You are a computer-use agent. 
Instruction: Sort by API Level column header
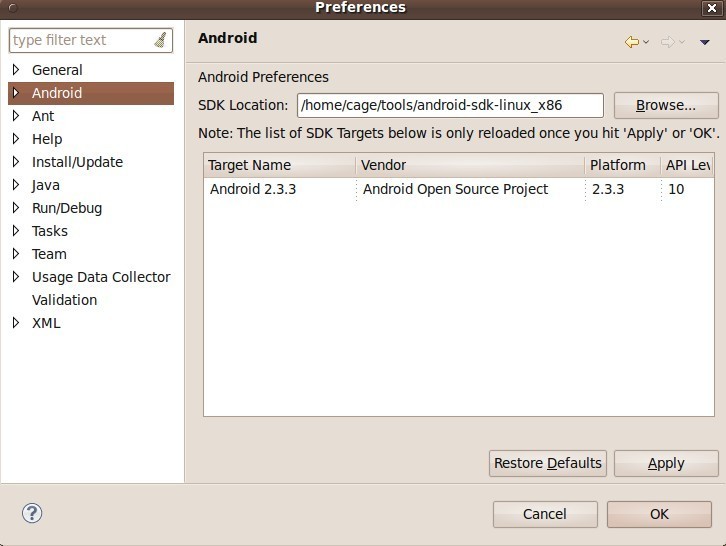click(688, 165)
